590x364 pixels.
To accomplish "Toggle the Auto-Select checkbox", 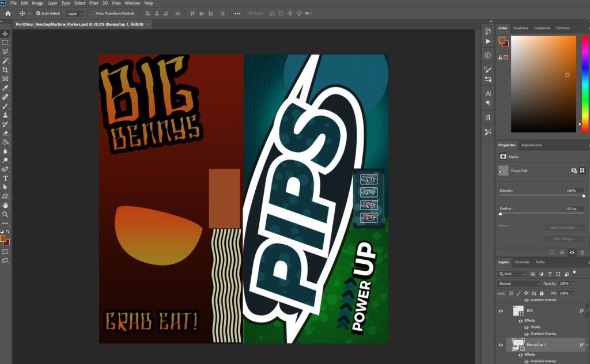I will pos(38,14).
